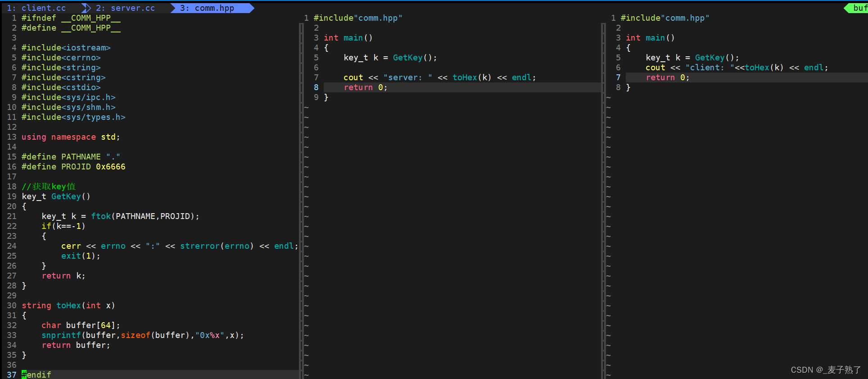Click the "#include<iostream>" line
Viewport: 868px width, 379px height.
(66, 48)
